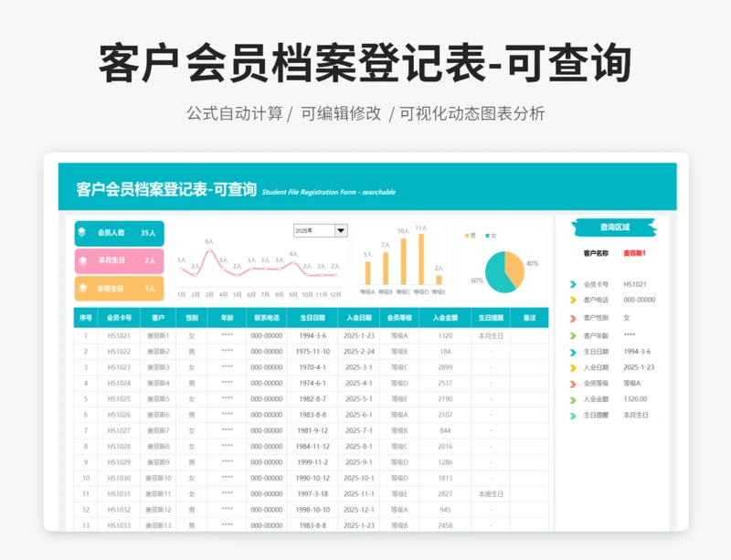The width and height of the screenshot is (731, 560).
Task: Click the teal 女 legend swatch
Action: pyautogui.click(x=488, y=236)
